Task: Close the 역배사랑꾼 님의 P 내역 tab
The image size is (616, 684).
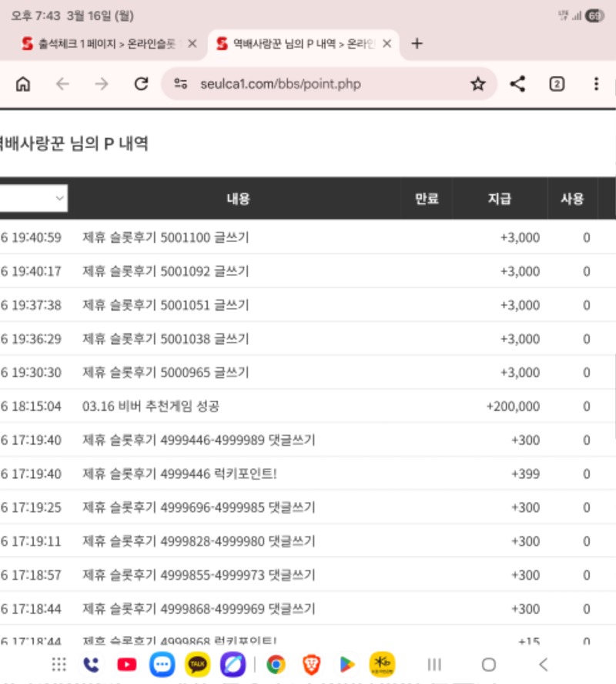Action: (x=387, y=44)
